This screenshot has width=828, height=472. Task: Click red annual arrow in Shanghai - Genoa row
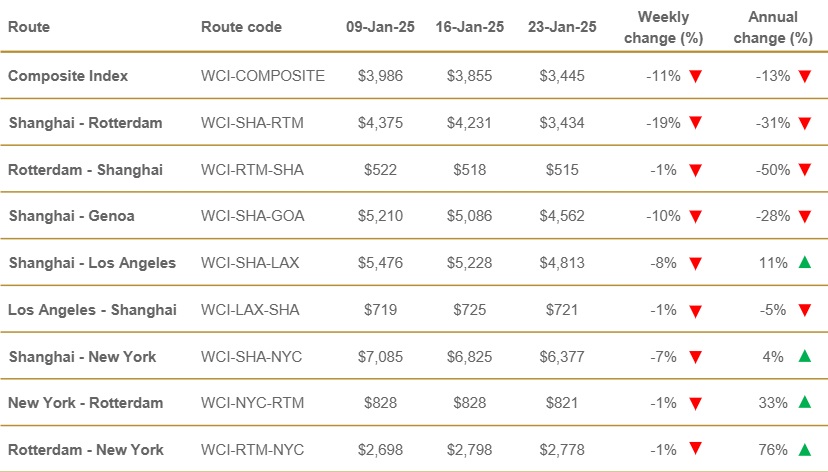[x=804, y=216]
